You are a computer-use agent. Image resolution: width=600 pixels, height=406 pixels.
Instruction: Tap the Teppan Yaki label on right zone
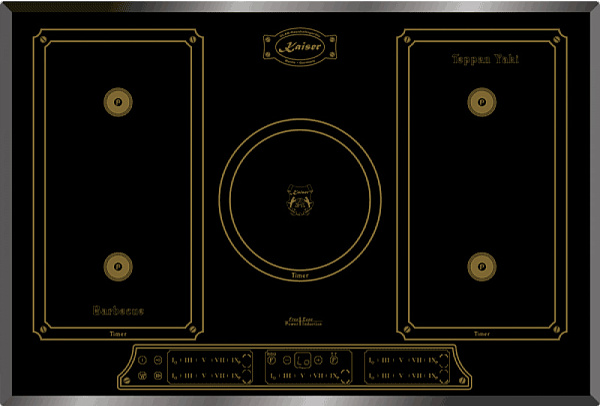click(x=484, y=60)
